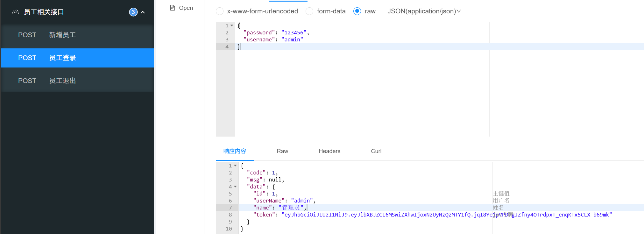The height and width of the screenshot is (234, 644).
Task: Click the Open document icon
Action: [x=173, y=8]
